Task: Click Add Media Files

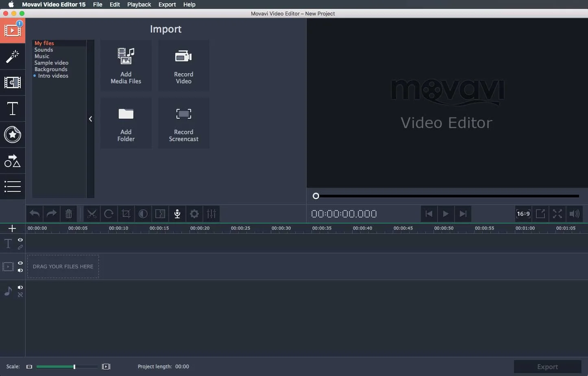Action: 126,65
